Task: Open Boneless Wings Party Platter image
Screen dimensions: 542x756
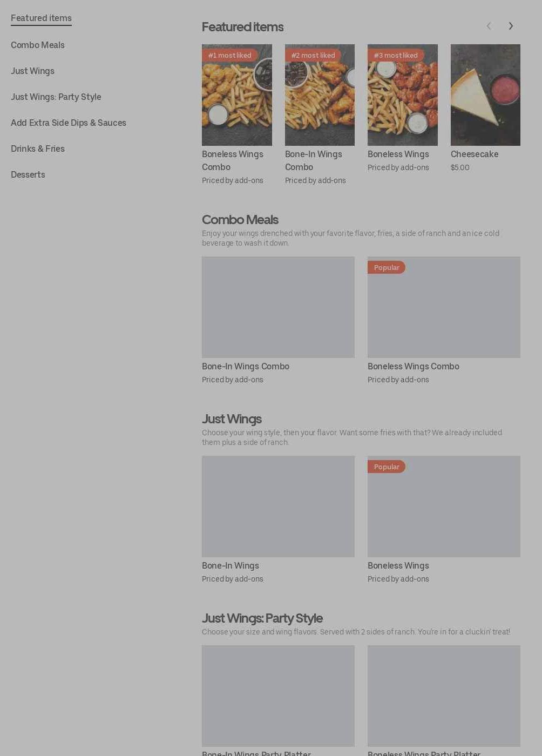Action: 444,696
